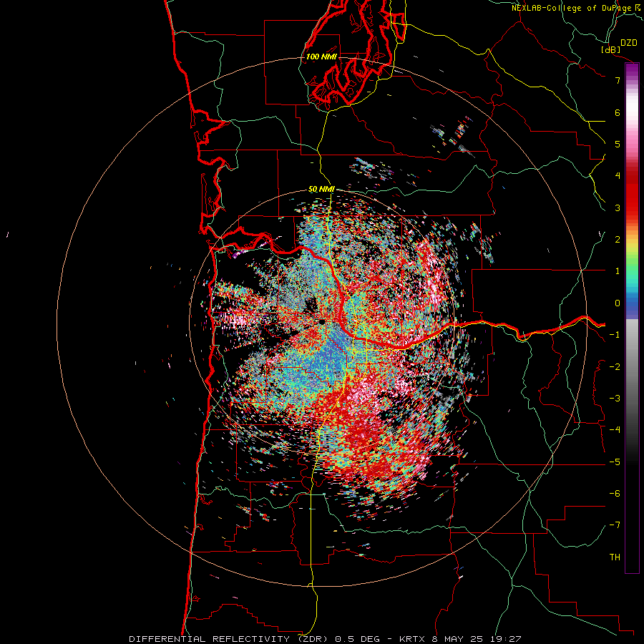644x644 pixels.
Task: Click the -1 dB scale tick label
Action: point(615,335)
